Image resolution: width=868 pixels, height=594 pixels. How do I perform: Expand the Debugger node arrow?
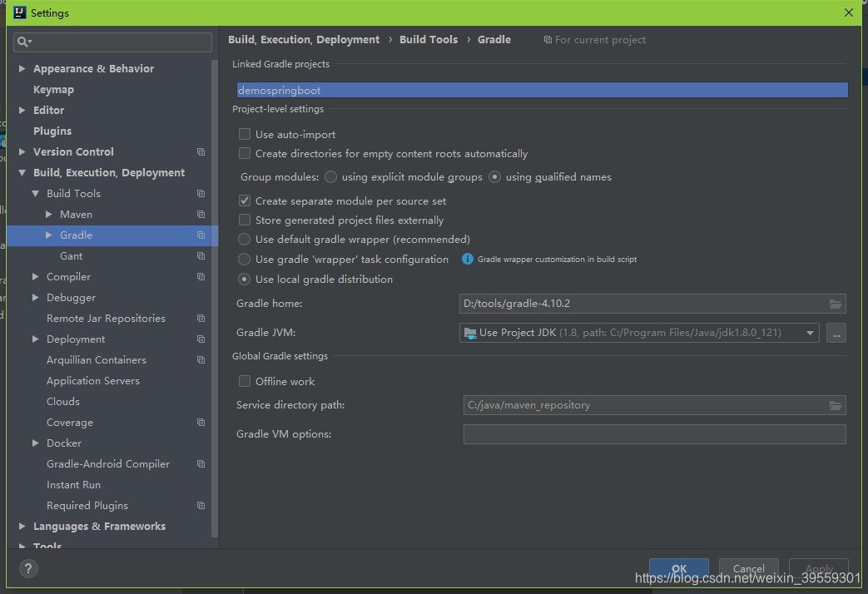[x=36, y=297]
